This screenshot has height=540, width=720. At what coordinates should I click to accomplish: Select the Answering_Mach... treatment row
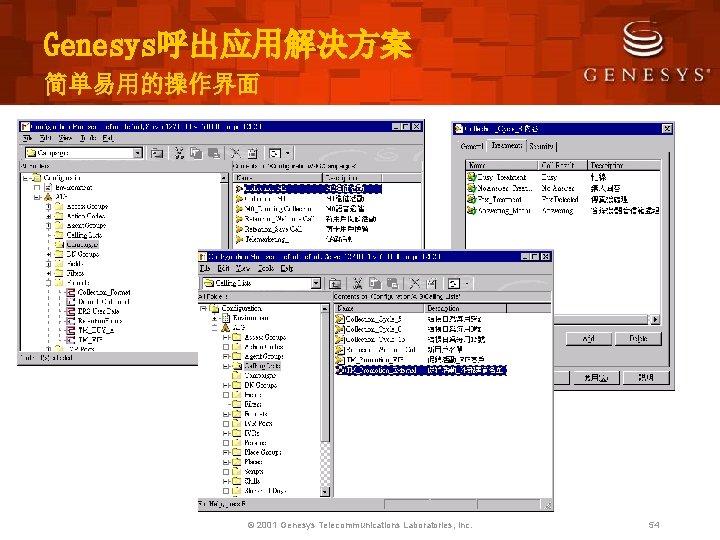point(563,210)
